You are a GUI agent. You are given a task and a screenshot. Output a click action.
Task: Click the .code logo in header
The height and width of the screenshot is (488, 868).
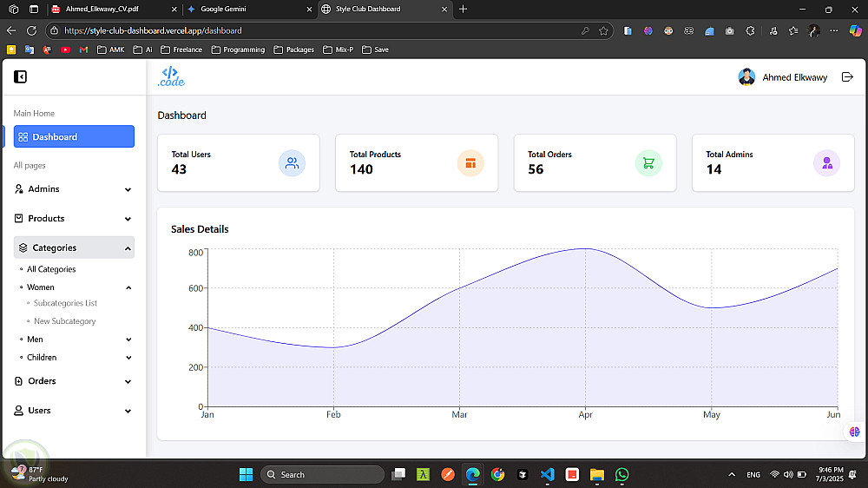click(x=171, y=76)
